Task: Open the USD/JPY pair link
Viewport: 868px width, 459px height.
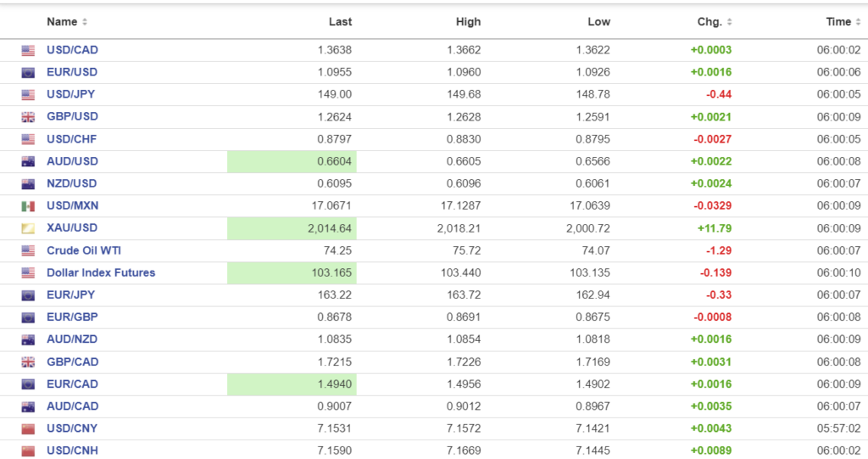Action: coord(70,94)
